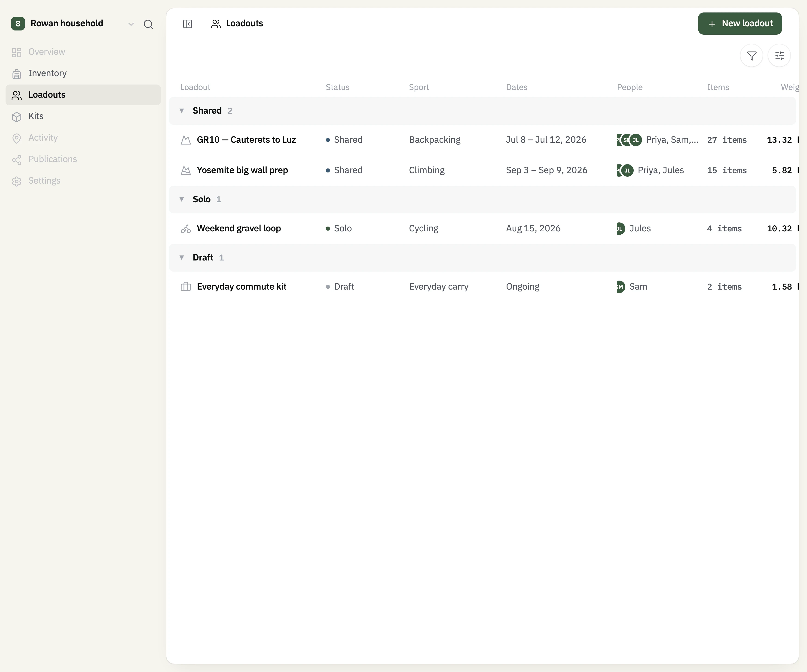This screenshot has width=807, height=672.
Task: Click the New loadout button
Action: click(x=740, y=23)
